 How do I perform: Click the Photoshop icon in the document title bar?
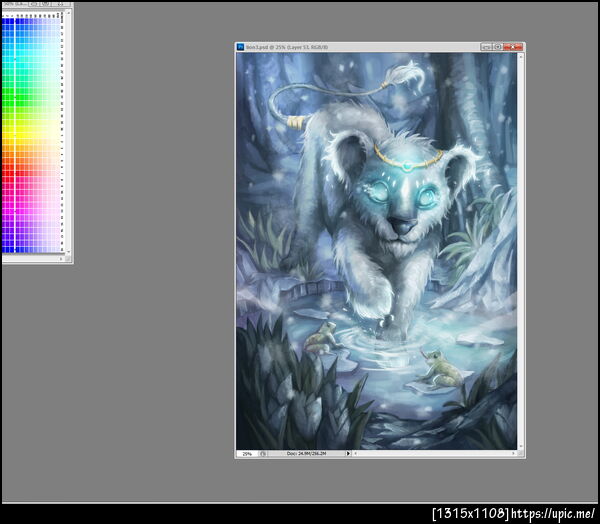(x=240, y=47)
